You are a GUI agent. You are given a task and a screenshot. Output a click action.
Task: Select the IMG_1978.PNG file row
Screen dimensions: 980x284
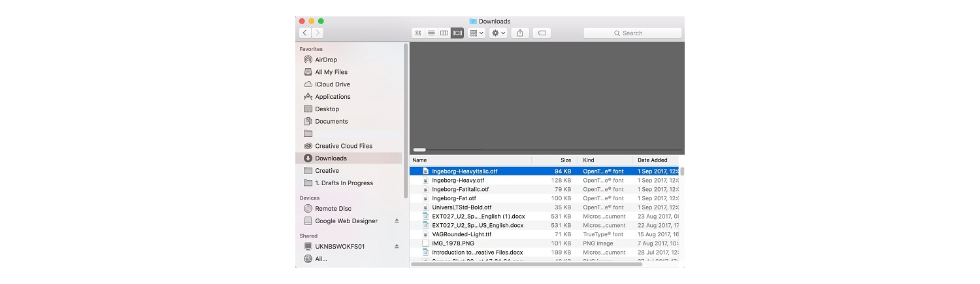click(453, 243)
